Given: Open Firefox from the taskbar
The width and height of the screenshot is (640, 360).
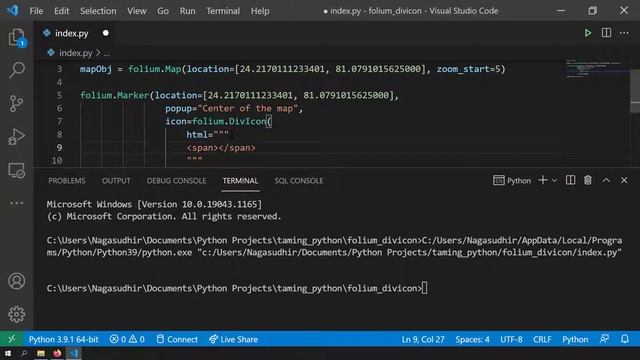Looking at the screenshot, I should pyautogui.click(x=57, y=353).
